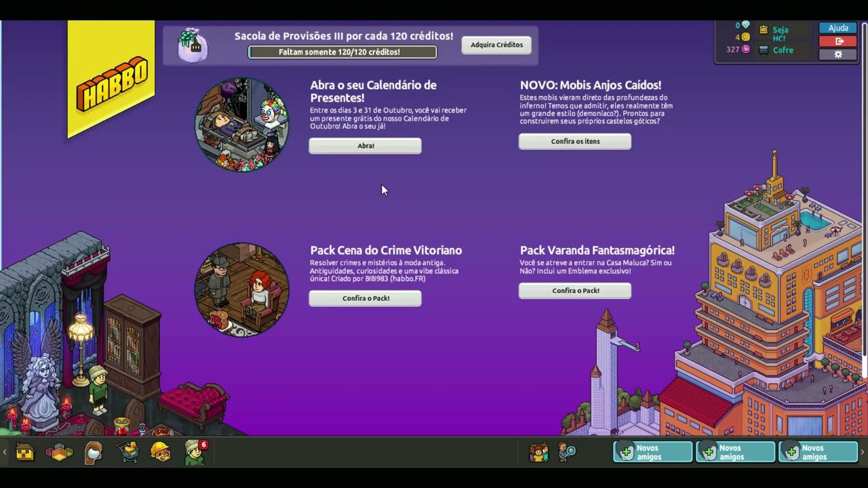Viewport: 868px width, 488px height.
Task: Open the room Navigator cube icon
Action: (x=59, y=452)
